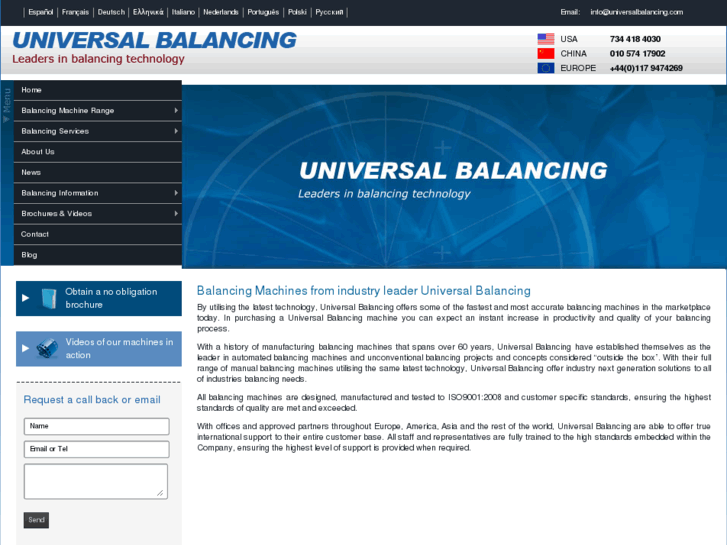Click the Leaders in balancing technology tagline
This screenshot has height=545, width=727.
pos(98,59)
